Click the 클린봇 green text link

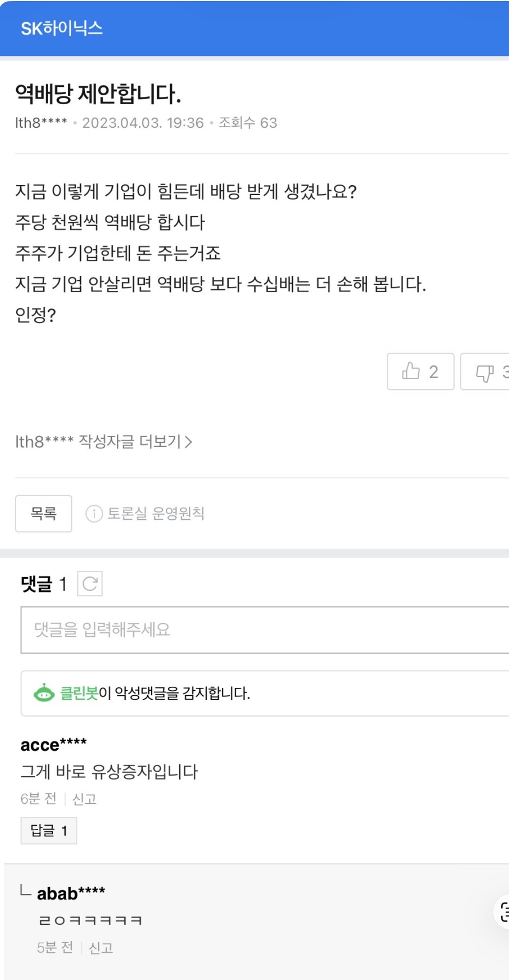(79, 693)
